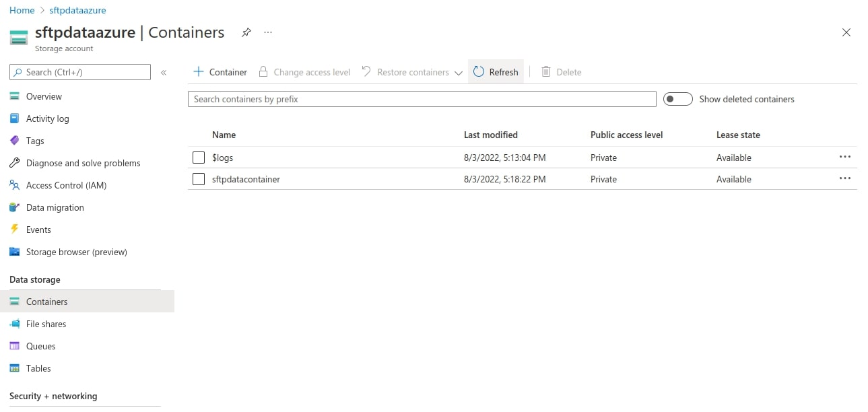Open context menu for $logs row
The width and height of the screenshot is (868, 412).
coord(845,157)
